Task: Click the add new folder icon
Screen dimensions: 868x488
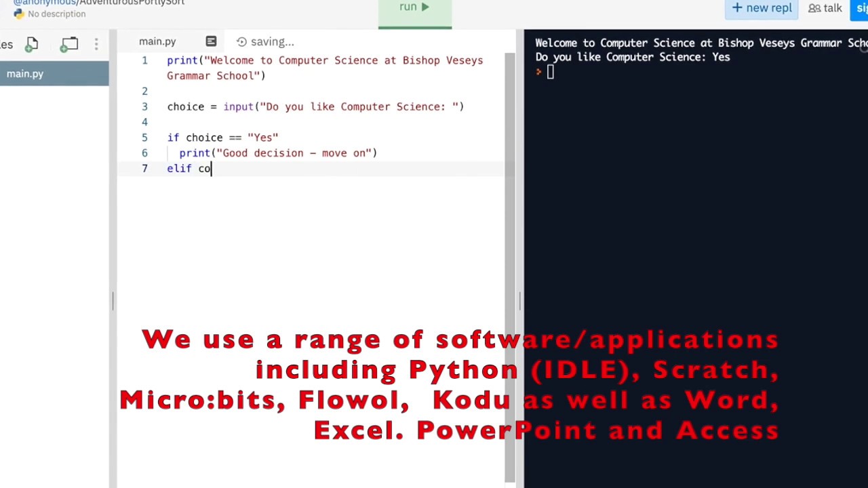Action: pyautogui.click(x=68, y=45)
